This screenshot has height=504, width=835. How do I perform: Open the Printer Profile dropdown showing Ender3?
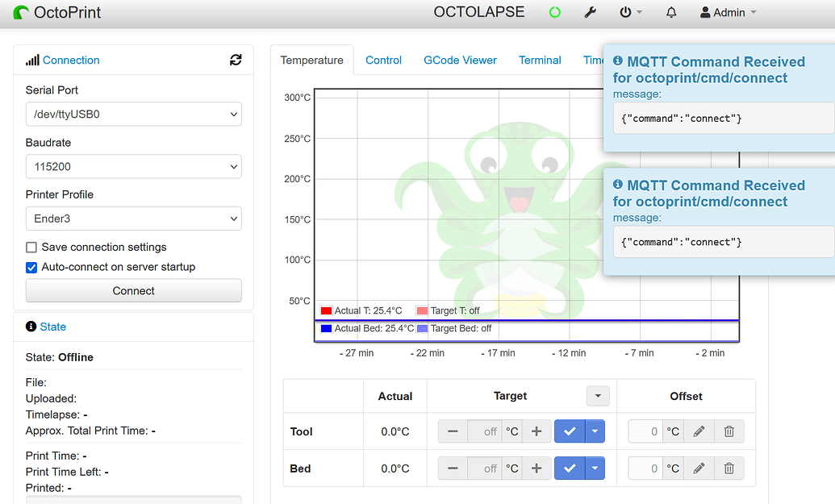(133, 219)
